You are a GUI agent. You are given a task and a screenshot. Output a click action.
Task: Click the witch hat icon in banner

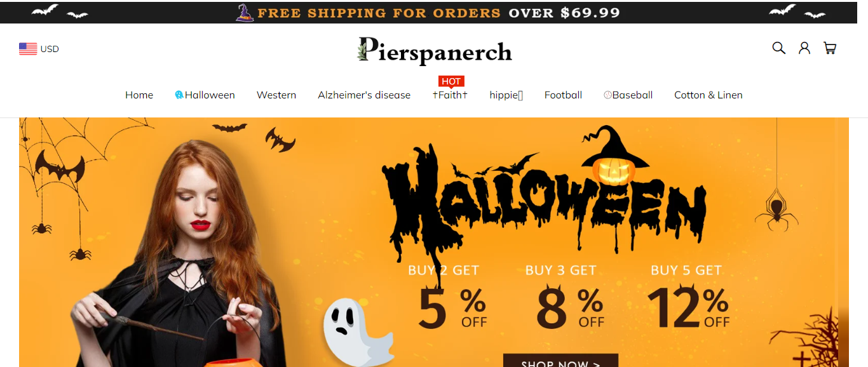coord(245,12)
